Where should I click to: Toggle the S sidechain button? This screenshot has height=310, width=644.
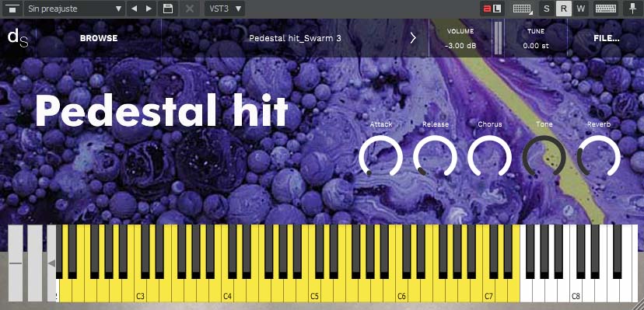click(546, 9)
